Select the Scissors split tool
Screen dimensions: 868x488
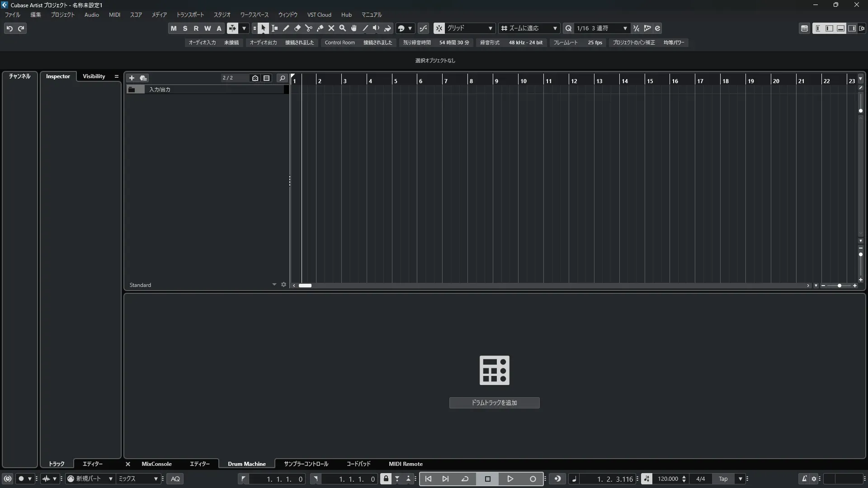[309, 28]
